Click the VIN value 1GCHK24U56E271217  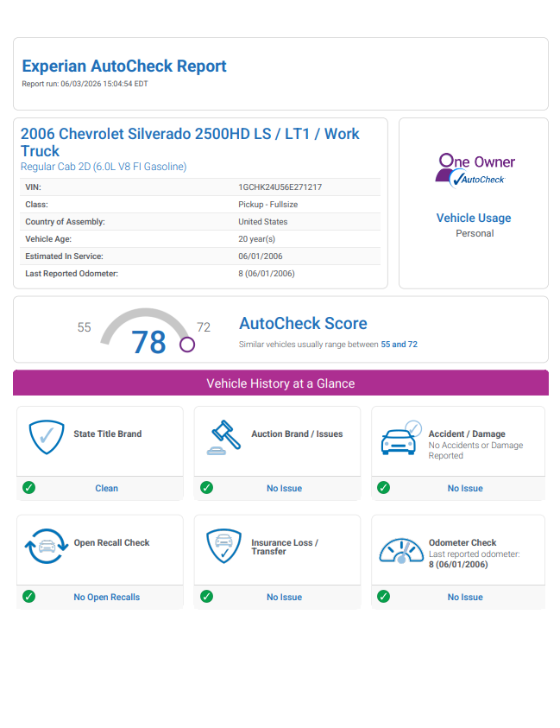[x=280, y=187]
